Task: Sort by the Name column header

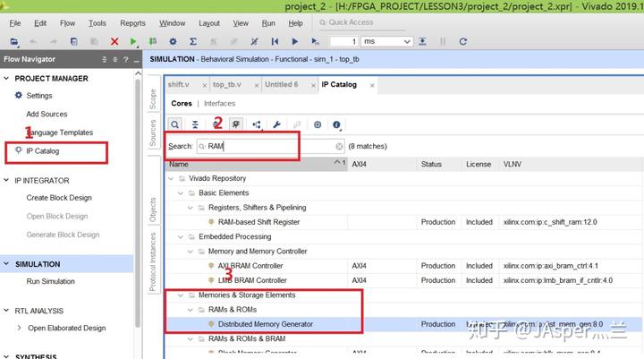Action: (x=257, y=164)
